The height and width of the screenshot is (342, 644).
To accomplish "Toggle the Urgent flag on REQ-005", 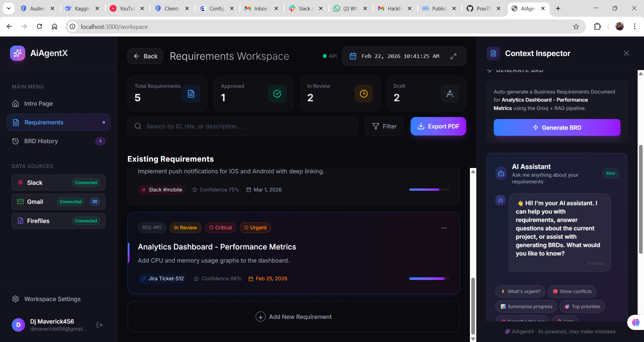I will [x=255, y=228].
